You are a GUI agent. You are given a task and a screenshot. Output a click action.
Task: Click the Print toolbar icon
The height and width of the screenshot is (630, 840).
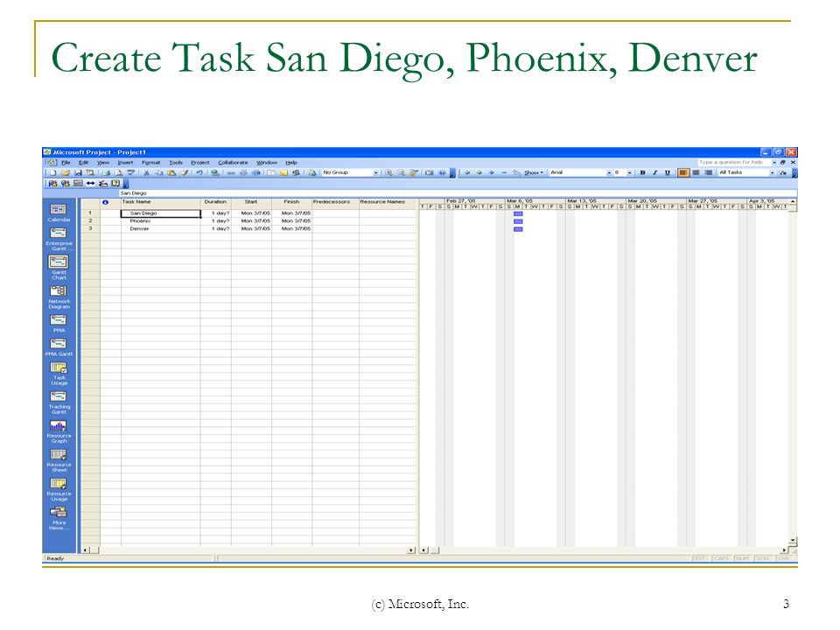[106, 173]
